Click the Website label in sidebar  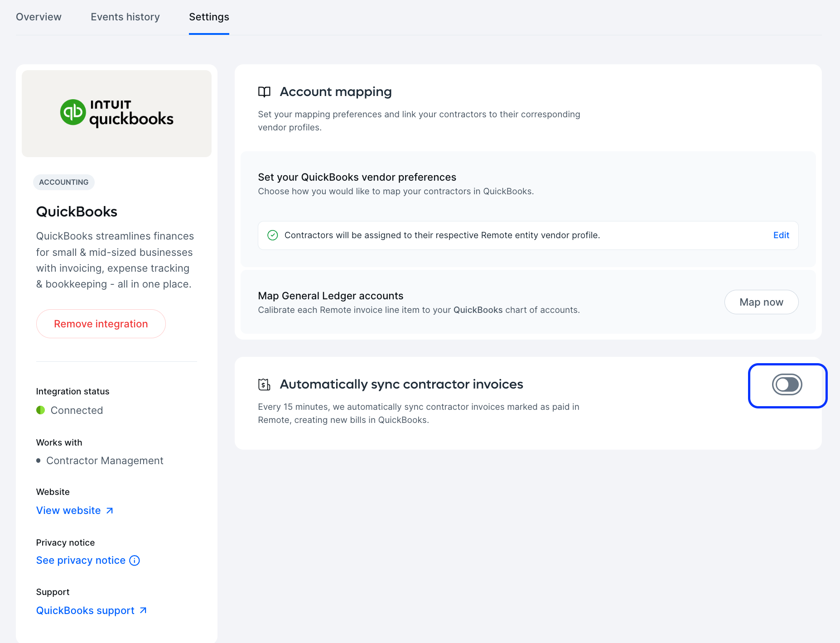coord(53,492)
